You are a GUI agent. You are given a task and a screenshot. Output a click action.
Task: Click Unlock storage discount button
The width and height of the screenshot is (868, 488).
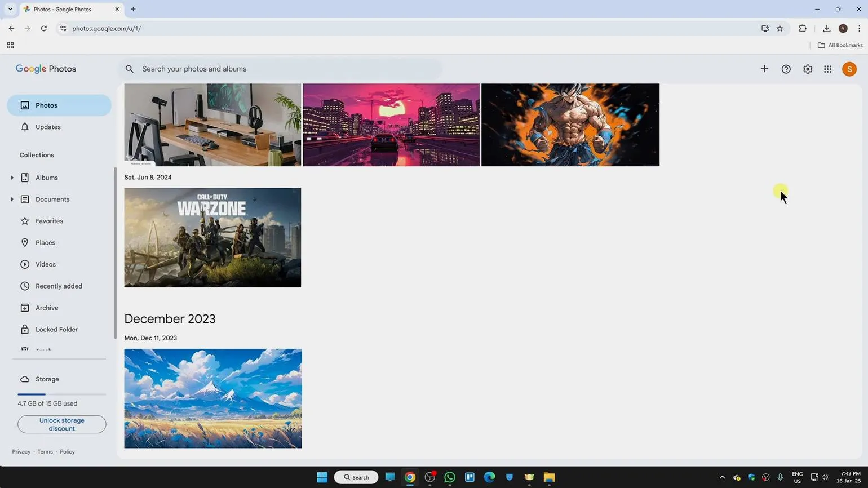[62, 424]
